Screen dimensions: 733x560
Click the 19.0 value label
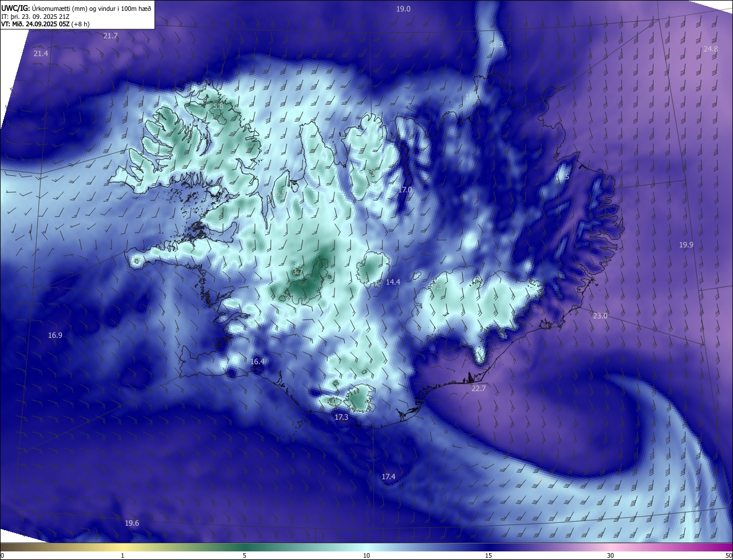click(404, 9)
